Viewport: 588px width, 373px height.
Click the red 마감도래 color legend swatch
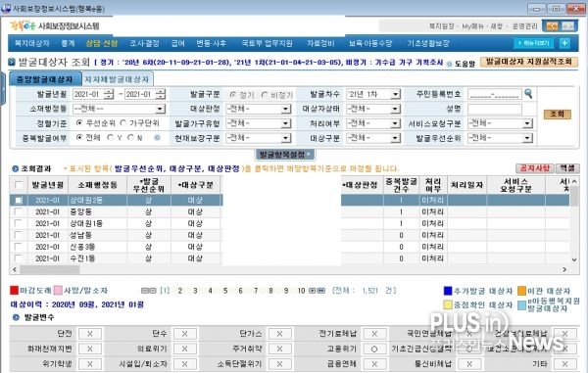click(x=15, y=290)
